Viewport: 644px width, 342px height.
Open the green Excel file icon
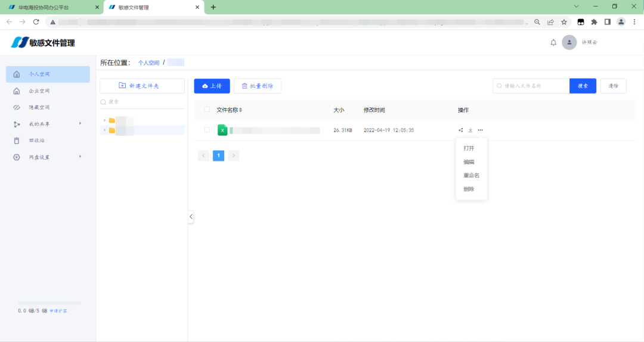(x=222, y=130)
